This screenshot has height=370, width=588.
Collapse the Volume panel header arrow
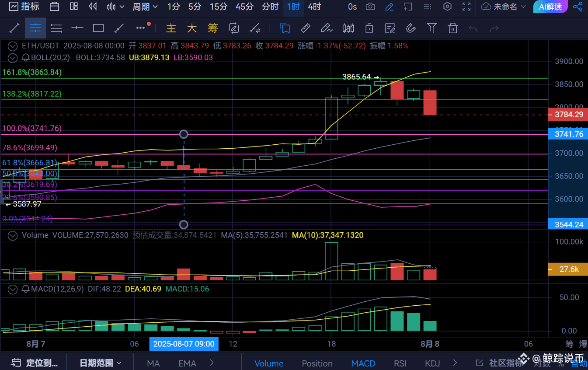(12, 235)
